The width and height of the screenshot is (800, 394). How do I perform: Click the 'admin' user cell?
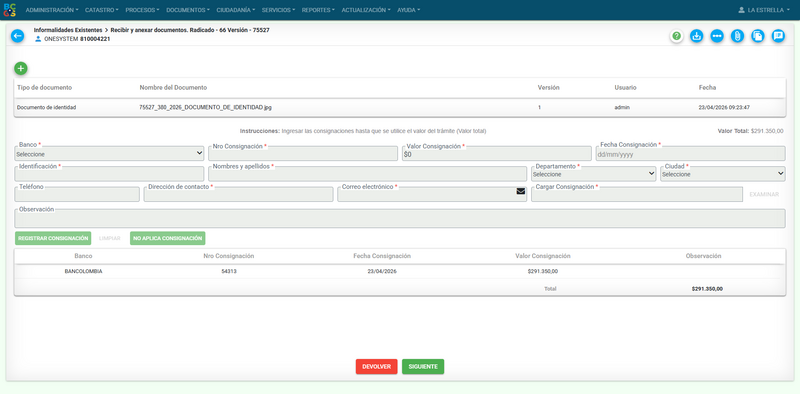[622, 108]
